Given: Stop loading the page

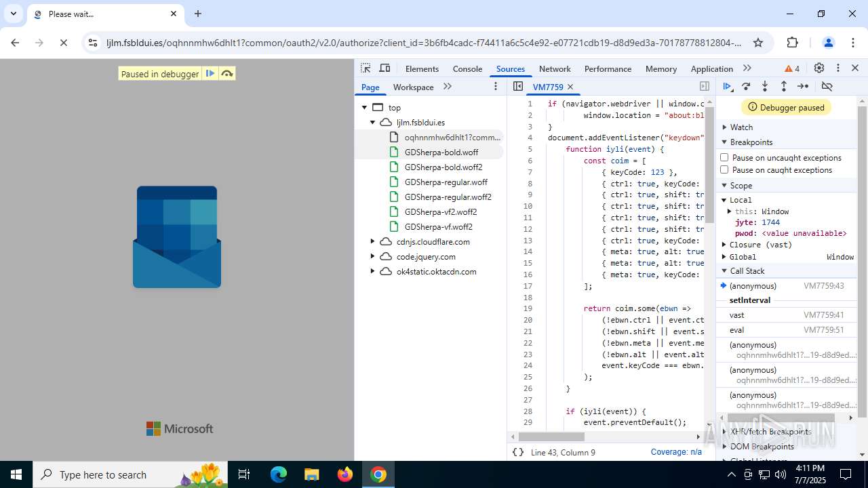Looking at the screenshot, I should 64,43.
